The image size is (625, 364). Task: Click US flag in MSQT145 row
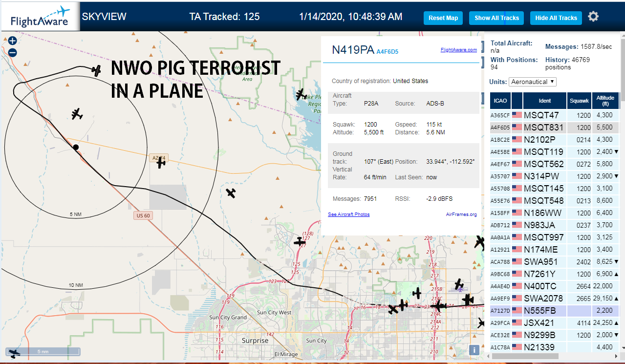click(x=517, y=189)
